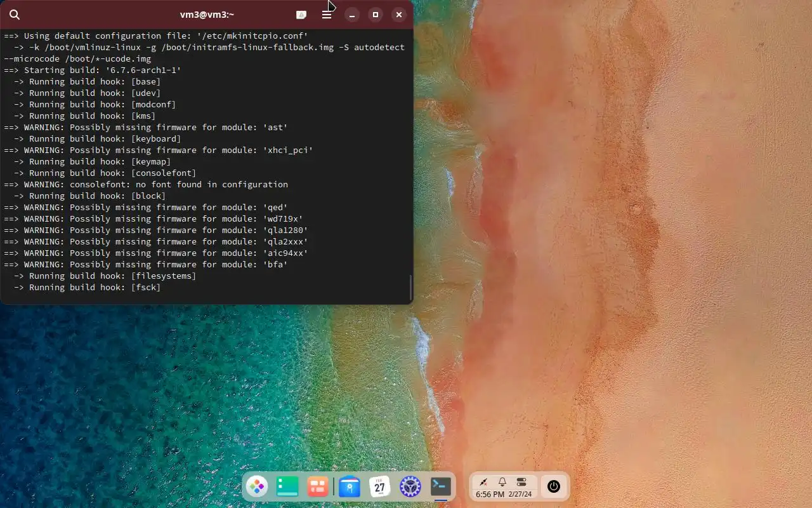Click the terminal vertical scrollbar thumb

(410, 288)
